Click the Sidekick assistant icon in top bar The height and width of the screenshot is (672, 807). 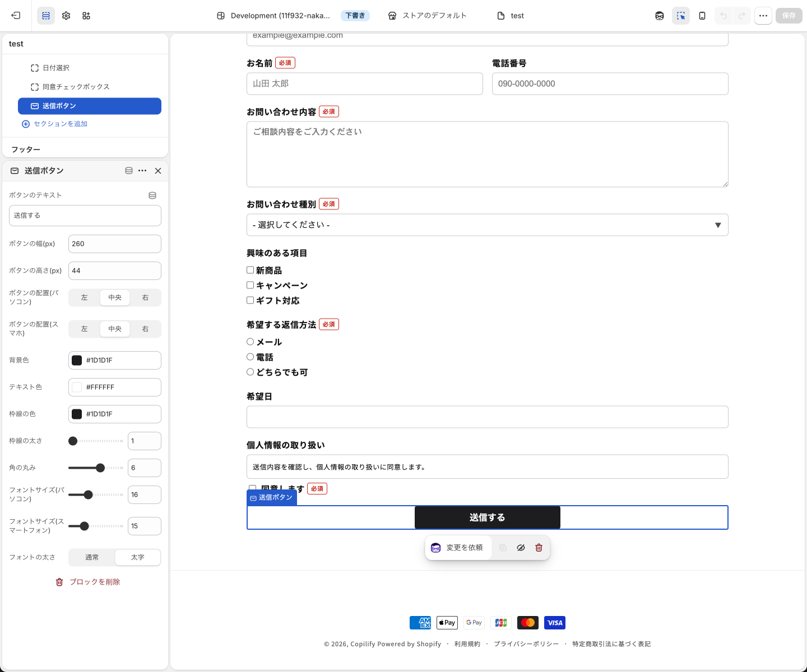(660, 16)
